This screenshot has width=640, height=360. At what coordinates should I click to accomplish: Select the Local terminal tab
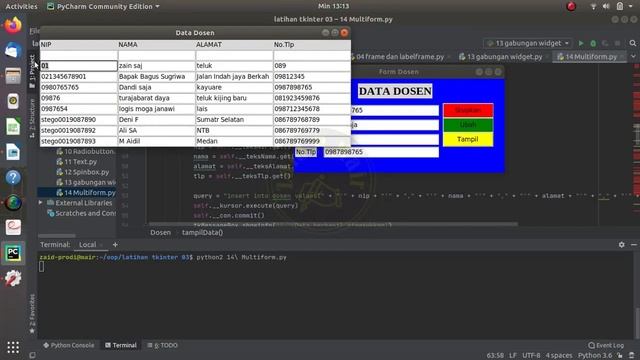[x=87, y=244]
